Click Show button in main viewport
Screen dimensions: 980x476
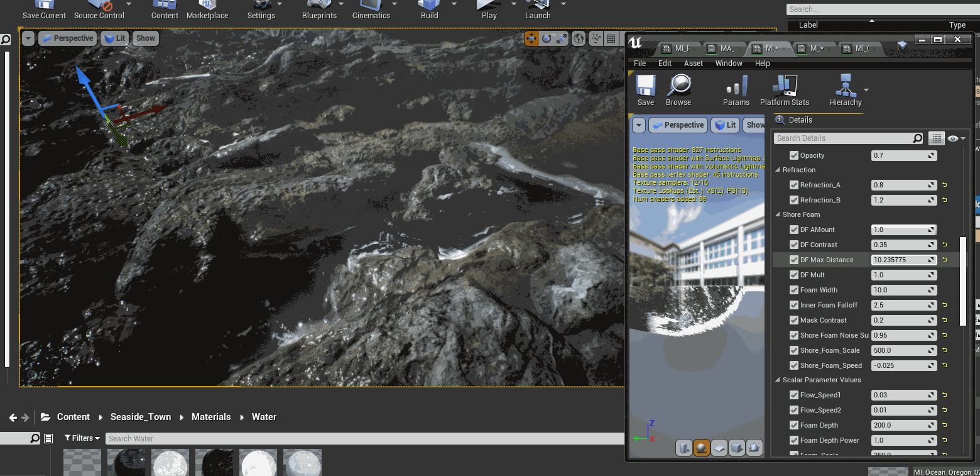click(145, 38)
